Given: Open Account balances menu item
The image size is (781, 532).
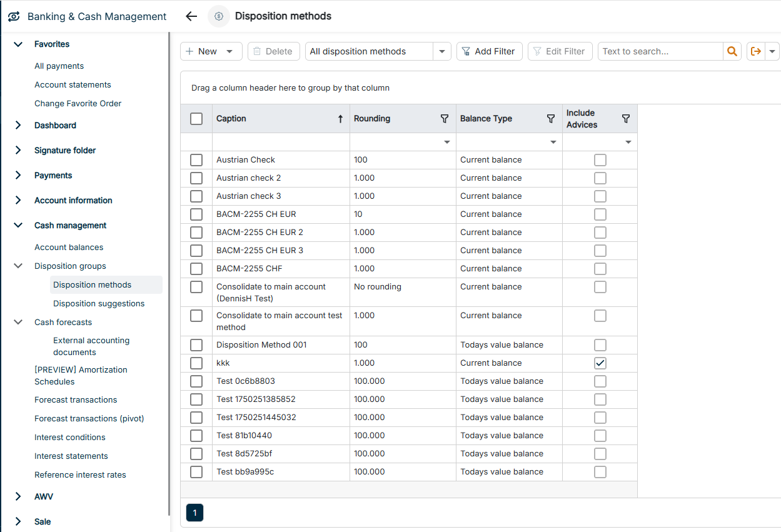Looking at the screenshot, I should [69, 248].
